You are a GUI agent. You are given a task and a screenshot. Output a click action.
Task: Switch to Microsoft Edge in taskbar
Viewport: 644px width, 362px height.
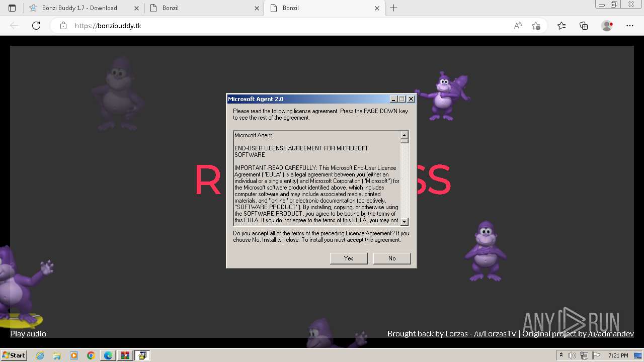click(x=108, y=355)
